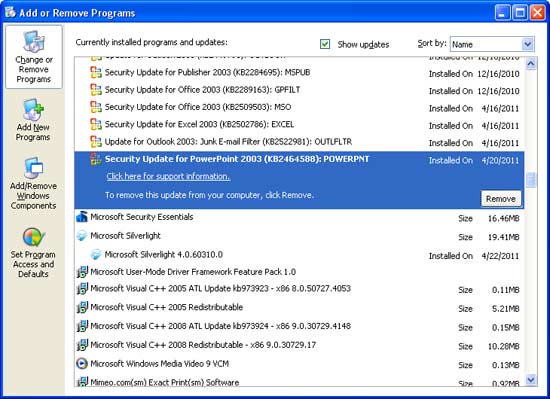Maximize the Add or Remove Programs window
The height and width of the screenshot is (399, 550).
(520, 13)
